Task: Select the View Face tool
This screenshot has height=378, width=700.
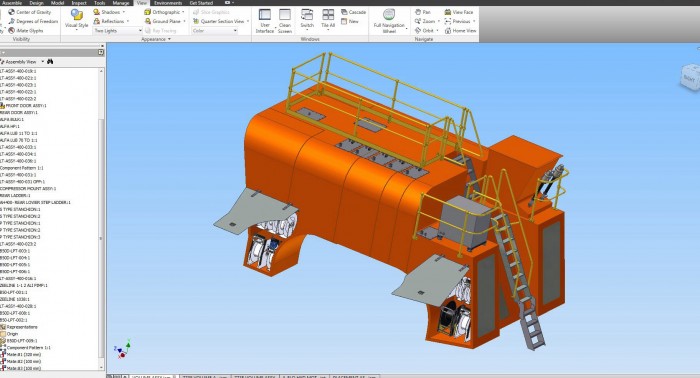Action: point(458,12)
